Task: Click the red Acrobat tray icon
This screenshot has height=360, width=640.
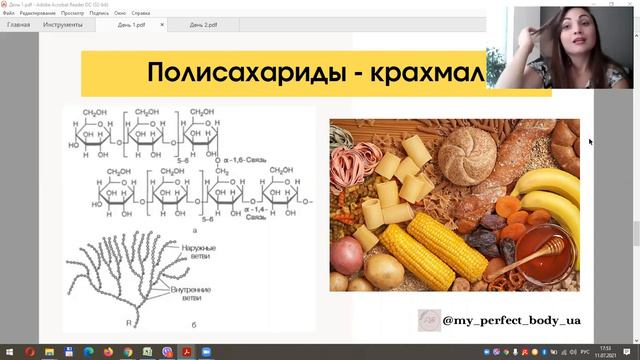Action: coord(525,352)
